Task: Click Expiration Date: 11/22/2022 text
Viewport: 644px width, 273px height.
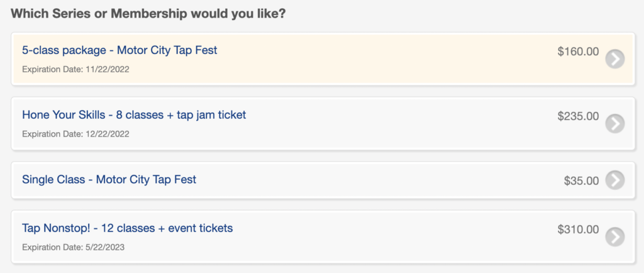Action: coord(75,69)
